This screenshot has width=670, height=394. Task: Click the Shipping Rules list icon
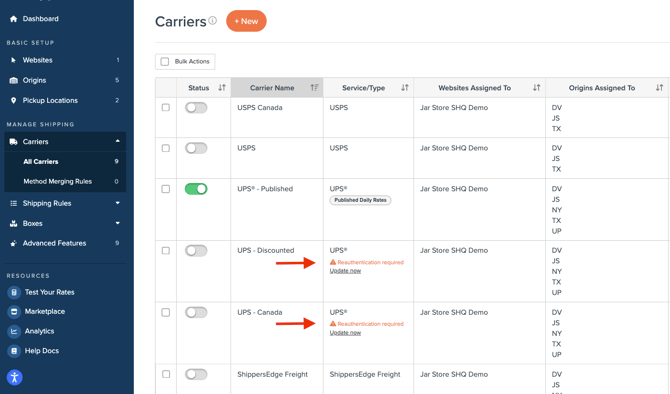tap(13, 203)
